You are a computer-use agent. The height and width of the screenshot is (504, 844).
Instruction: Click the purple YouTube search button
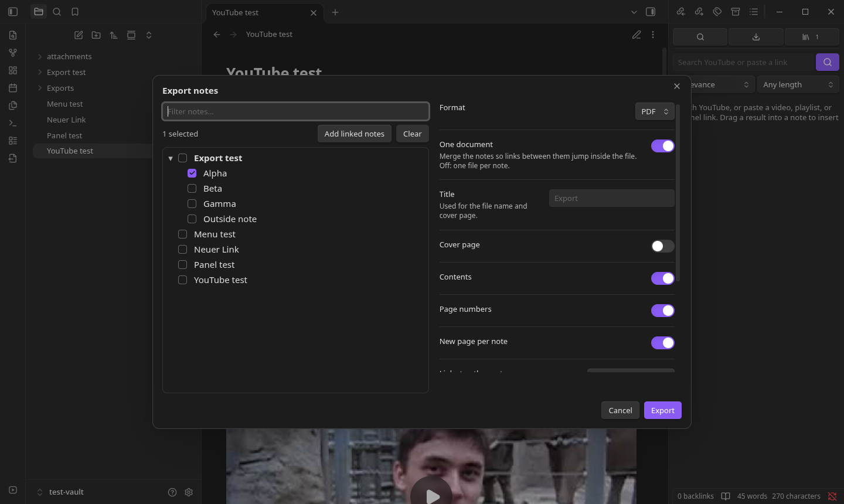click(828, 62)
